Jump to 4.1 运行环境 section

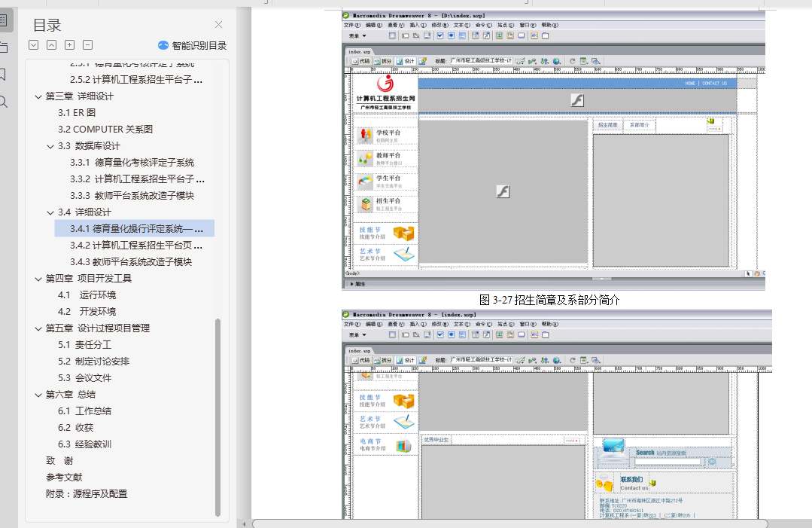click(x=87, y=295)
